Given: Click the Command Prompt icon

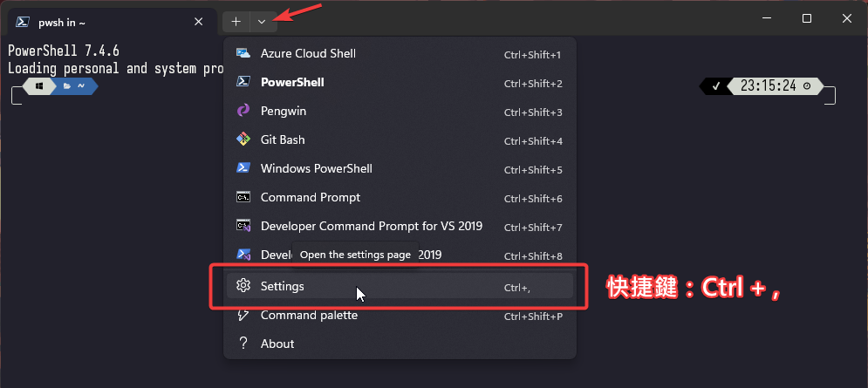Looking at the screenshot, I should coord(243,197).
